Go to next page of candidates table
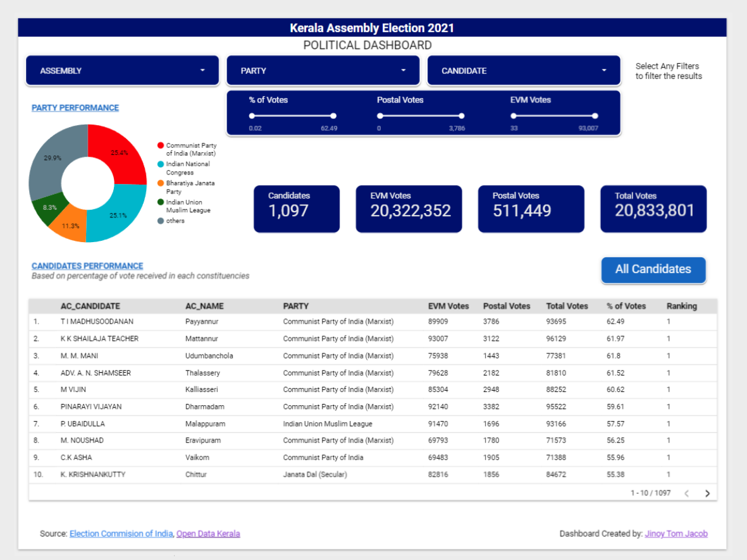This screenshot has width=747, height=560. [x=707, y=493]
